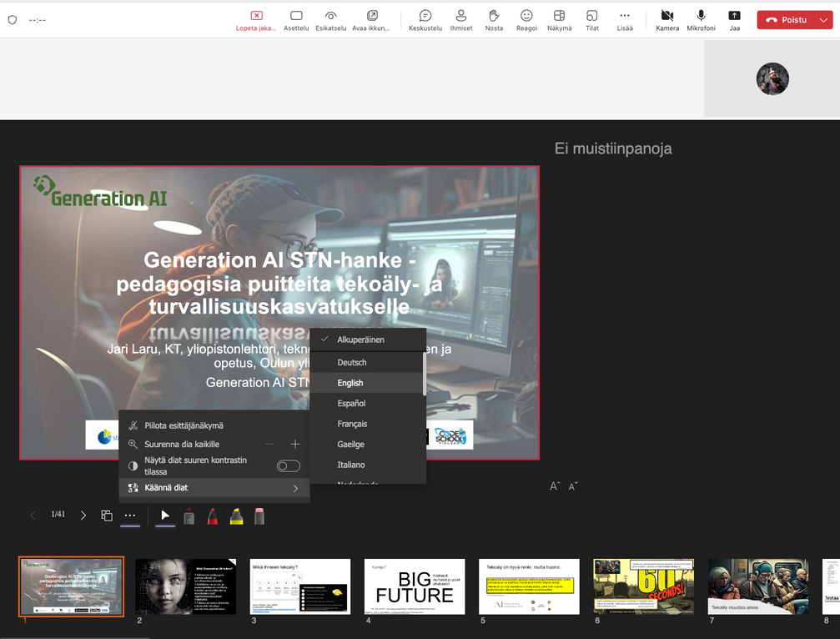
Task: Select 60 SECONDS slide 6 thumbnail
Action: click(x=643, y=586)
